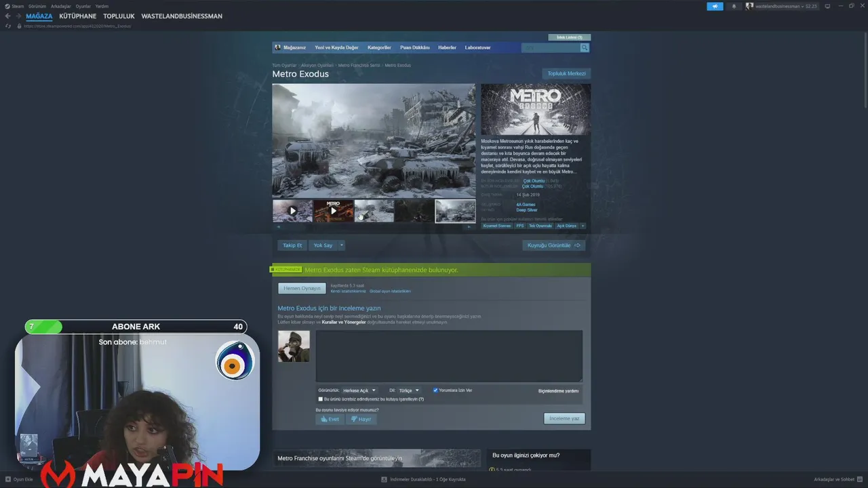This screenshot has width=868, height=488.
Task: Open the downloads status at the bottom
Action: click(424, 479)
